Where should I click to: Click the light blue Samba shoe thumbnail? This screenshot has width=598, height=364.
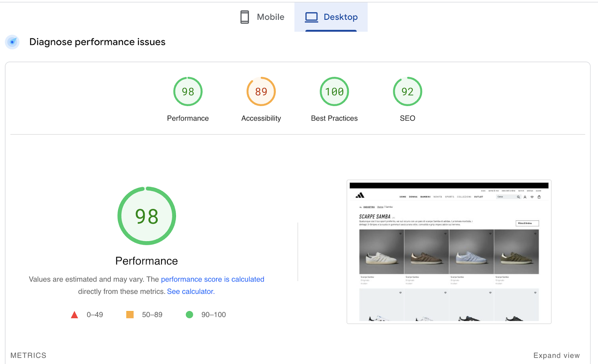pos(471,252)
